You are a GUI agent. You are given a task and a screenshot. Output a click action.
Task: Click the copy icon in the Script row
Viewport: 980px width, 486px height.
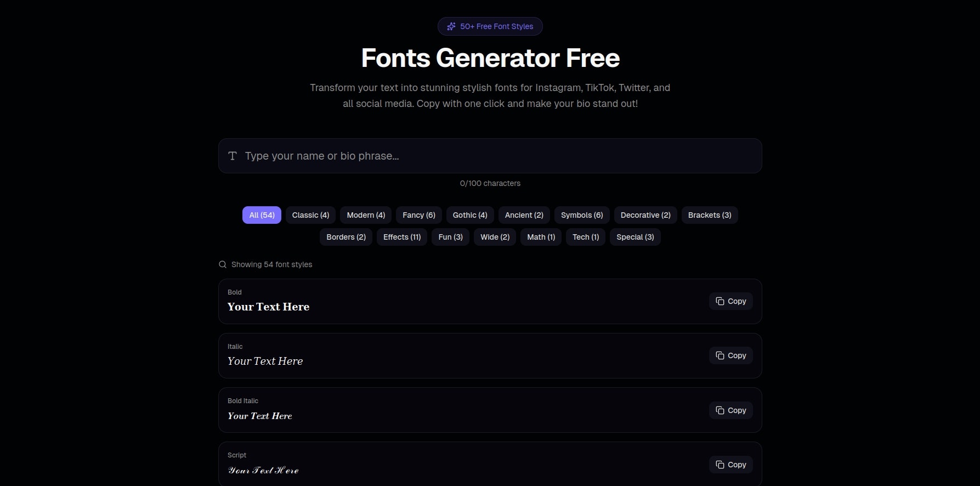point(720,465)
